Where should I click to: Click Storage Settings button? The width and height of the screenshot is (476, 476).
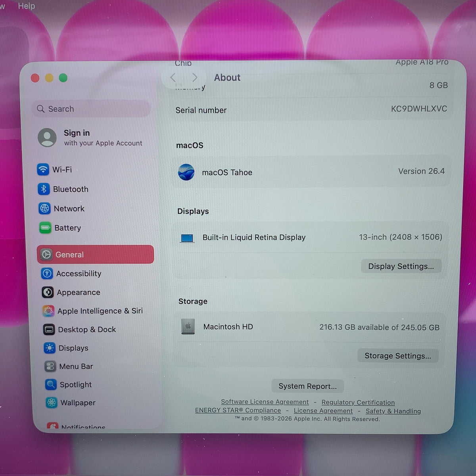(398, 356)
